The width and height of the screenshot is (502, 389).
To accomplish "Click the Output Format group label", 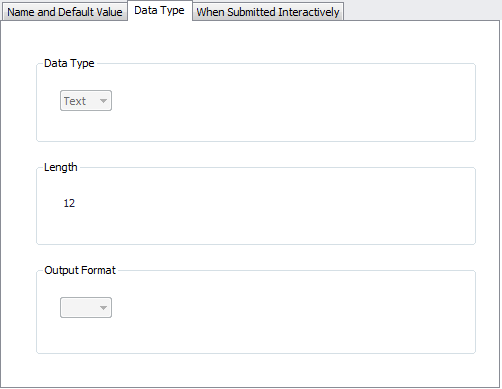I will (x=80, y=270).
